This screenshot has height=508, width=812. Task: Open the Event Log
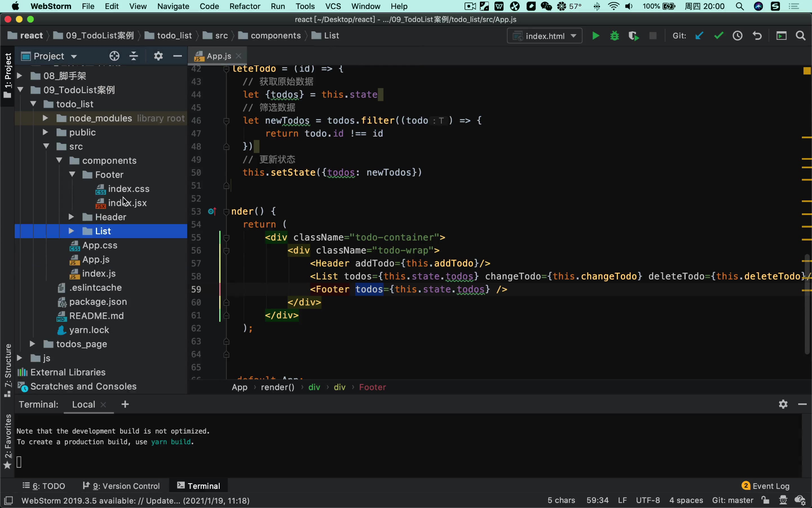[766, 486]
